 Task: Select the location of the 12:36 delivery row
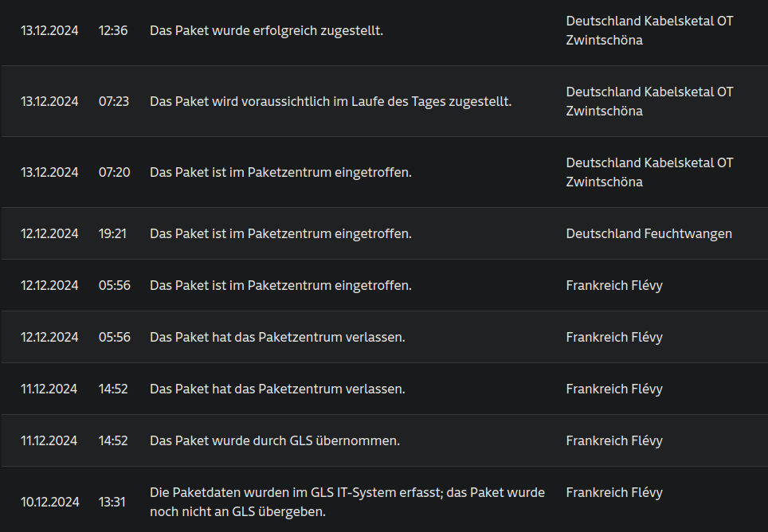tap(648, 31)
